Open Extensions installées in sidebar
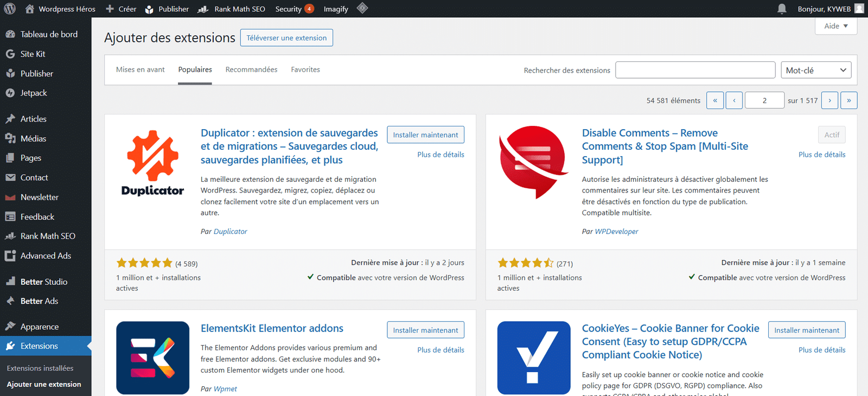The image size is (868, 396). [40, 368]
